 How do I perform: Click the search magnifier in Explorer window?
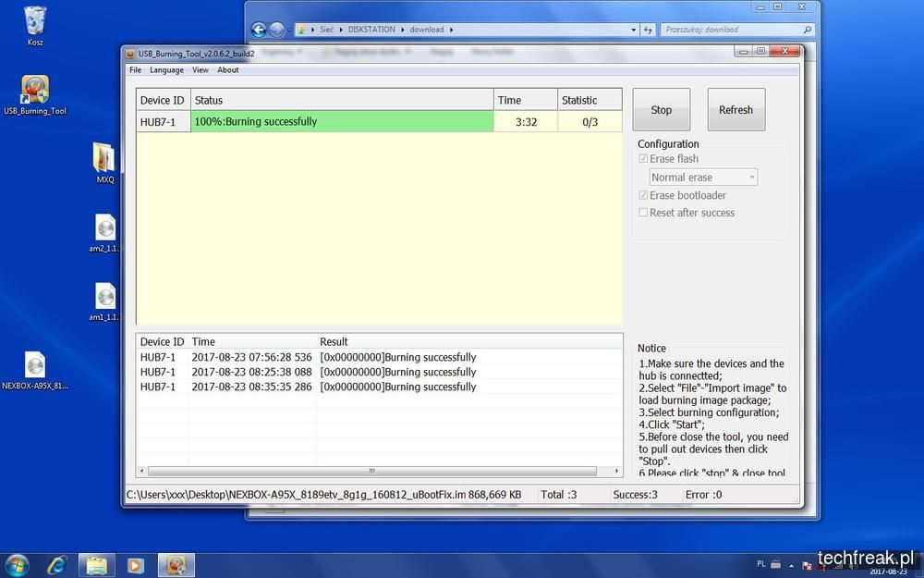[x=807, y=30]
